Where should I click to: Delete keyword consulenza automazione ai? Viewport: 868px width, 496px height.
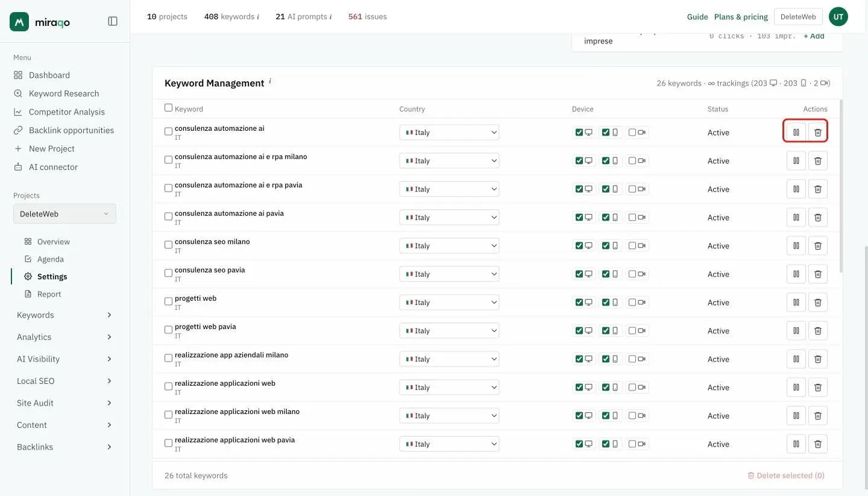817,133
